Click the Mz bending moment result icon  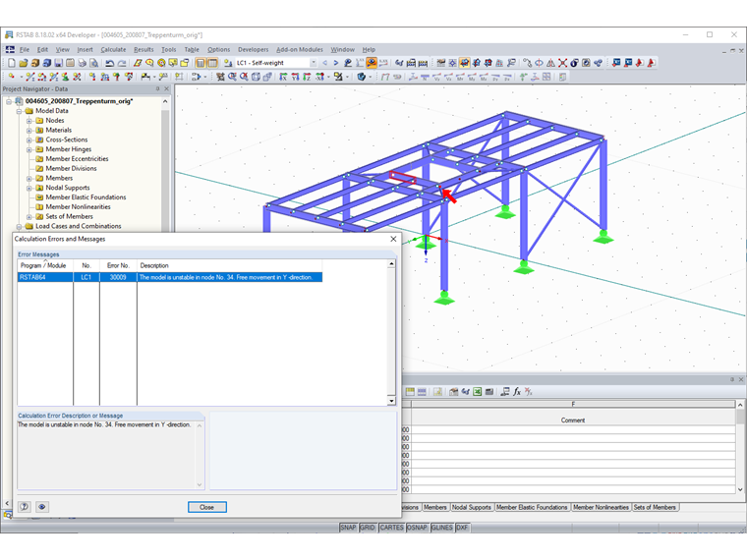click(484, 77)
